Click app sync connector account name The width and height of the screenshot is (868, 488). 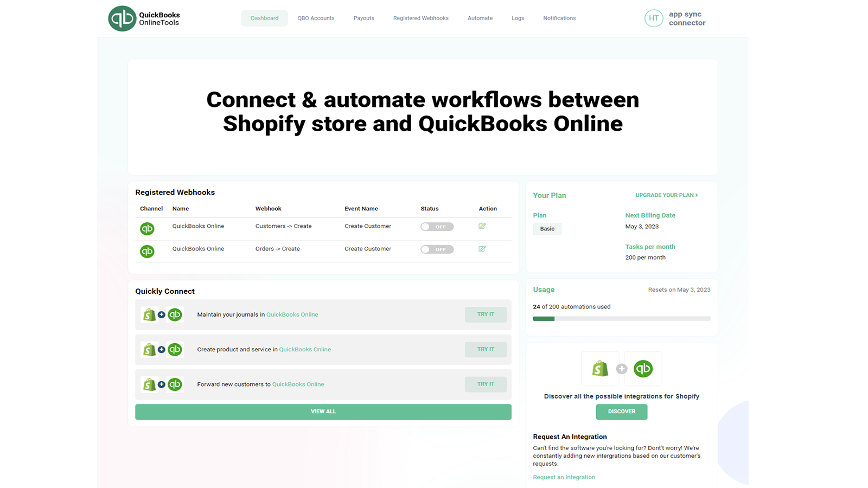(x=687, y=18)
